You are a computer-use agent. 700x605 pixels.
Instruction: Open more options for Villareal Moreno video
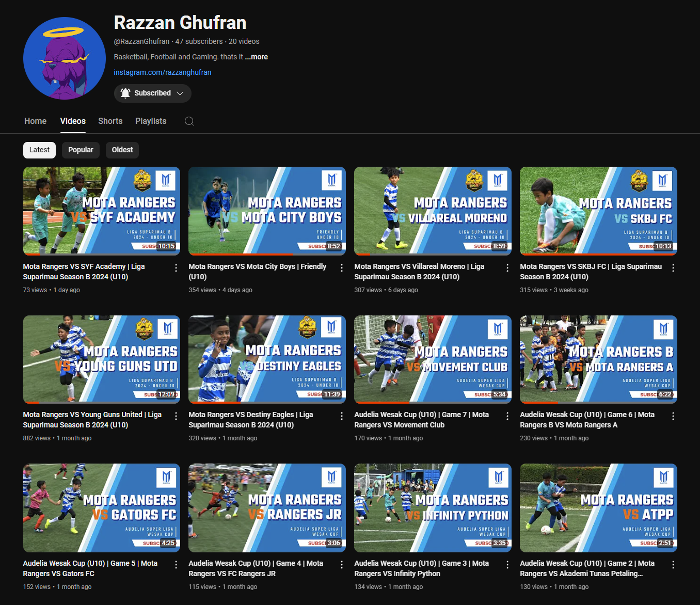pyautogui.click(x=507, y=268)
